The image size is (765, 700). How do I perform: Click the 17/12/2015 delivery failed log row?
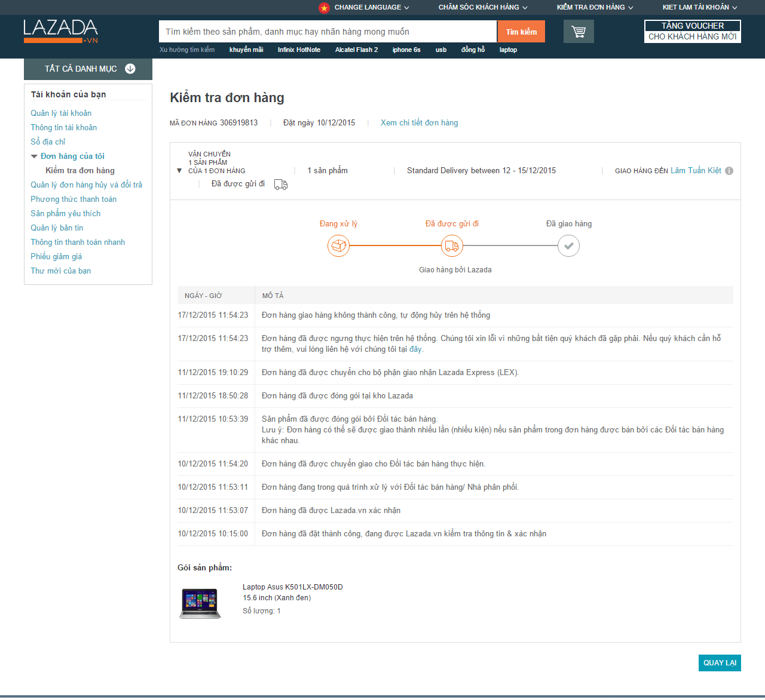455,315
